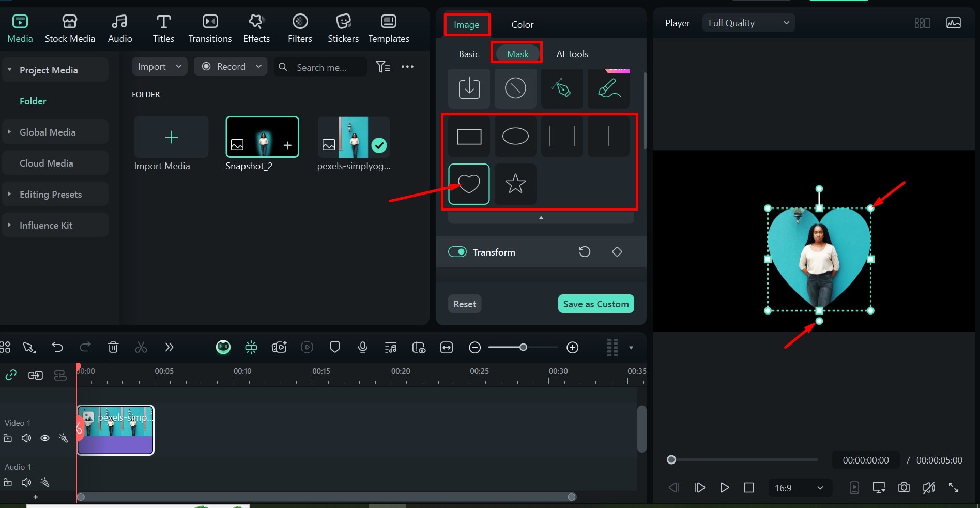Open the Transitions tab
Screen dimensions: 980x508
point(210,28)
